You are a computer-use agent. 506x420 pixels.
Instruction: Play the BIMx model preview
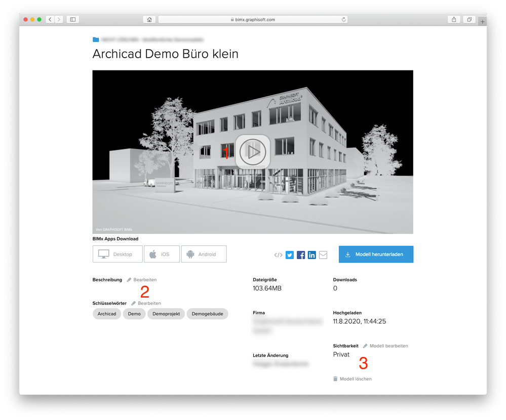tap(253, 152)
